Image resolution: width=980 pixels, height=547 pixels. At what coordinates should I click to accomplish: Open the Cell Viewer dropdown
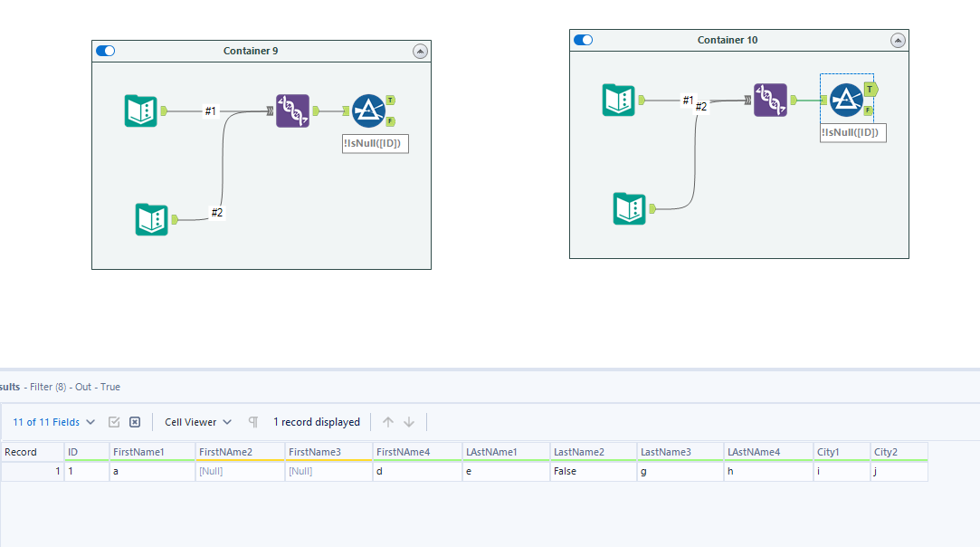coord(196,421)
